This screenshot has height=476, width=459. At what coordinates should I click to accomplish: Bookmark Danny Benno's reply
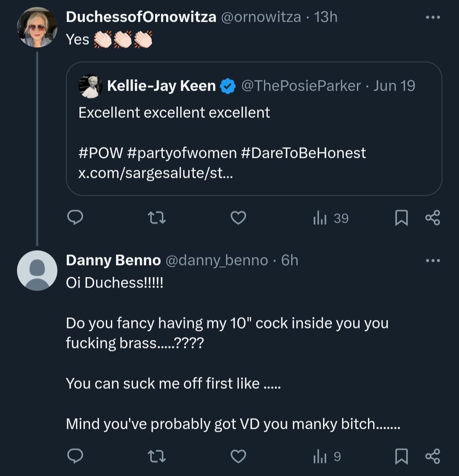coord(401,457)
